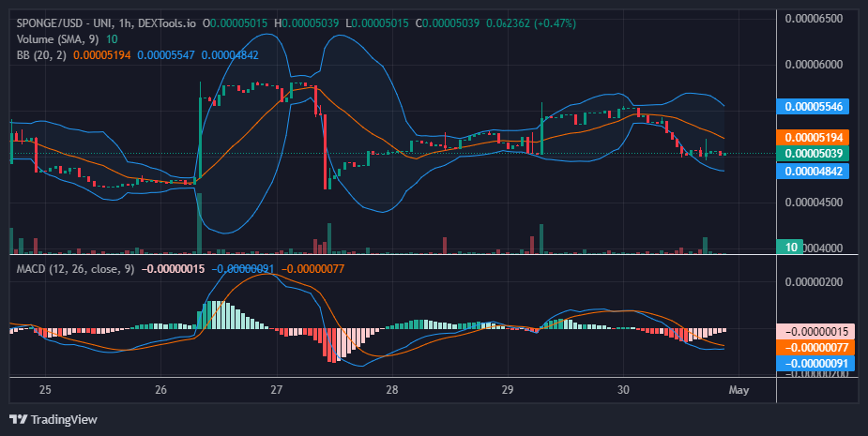Click the 0.00000200 MACD scale label
868x436 pixels.
point(814,282)
